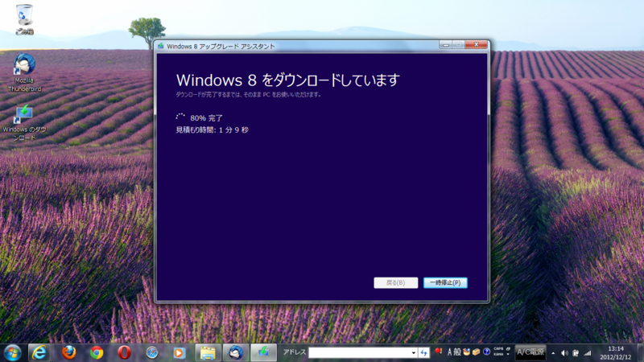Viewport: 644px width, 362px height.
Task: Click the Pause (一時停止(P)) button
Action: click(445, 283)
